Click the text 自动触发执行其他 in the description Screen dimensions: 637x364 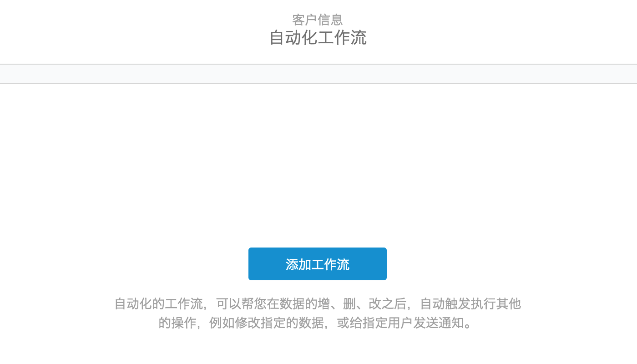(x=470, y=303)
